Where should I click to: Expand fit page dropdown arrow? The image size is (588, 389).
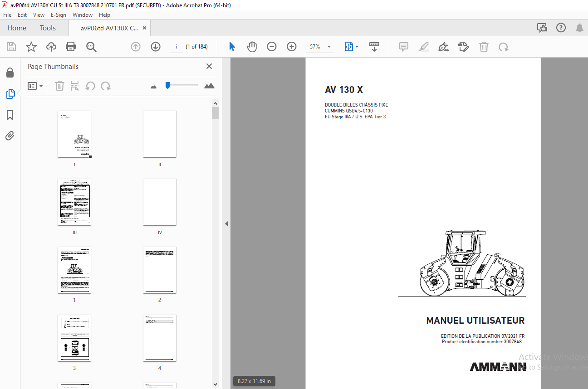[x=357, y=47]
